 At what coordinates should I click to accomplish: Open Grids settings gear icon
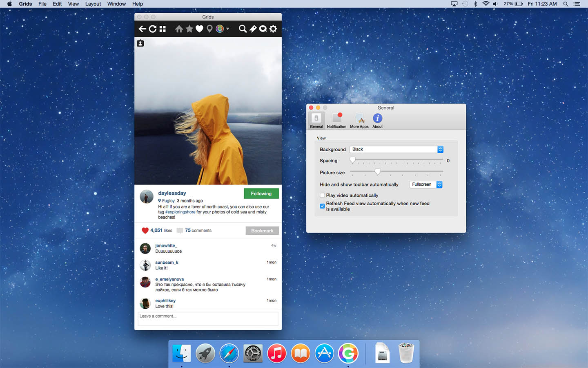pyautogui.click(x=273, y=29)
